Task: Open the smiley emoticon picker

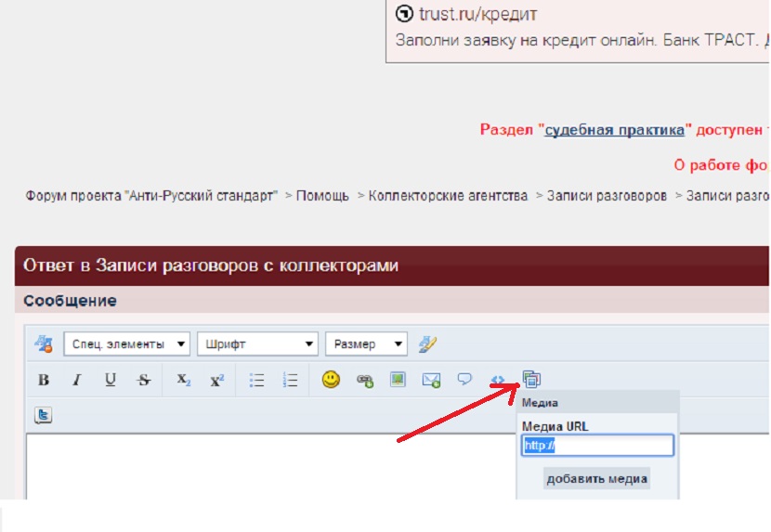Action: click(331, 380)
